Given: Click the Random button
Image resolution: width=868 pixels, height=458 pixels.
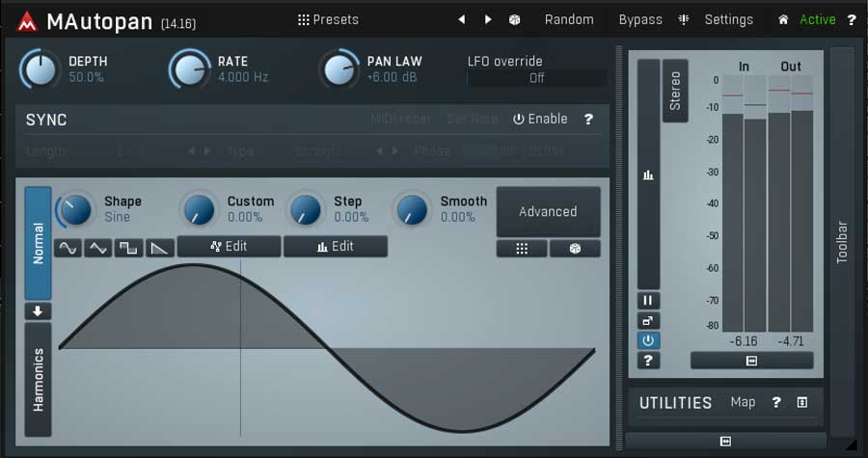Looking at the screenshot, I should coord(569,20).
